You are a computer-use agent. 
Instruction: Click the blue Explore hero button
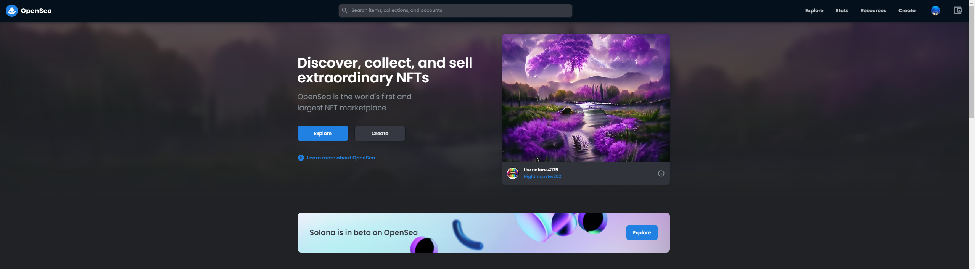point(323,133)
